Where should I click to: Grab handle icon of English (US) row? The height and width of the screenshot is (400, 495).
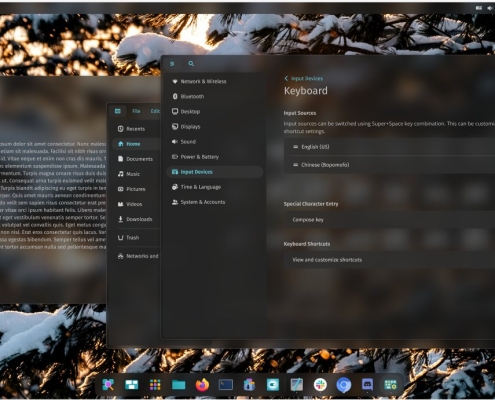(295, 147)
